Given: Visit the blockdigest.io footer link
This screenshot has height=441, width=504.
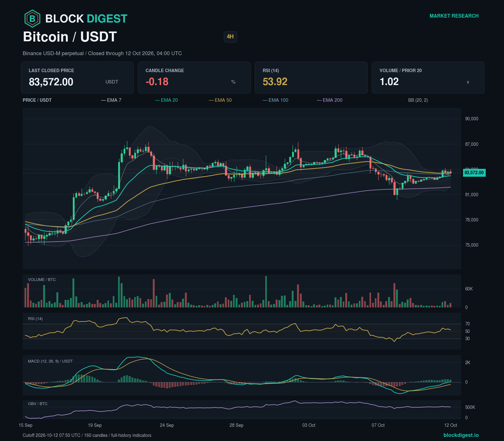Looking at the screenshot, I should [x=461, y=435].
